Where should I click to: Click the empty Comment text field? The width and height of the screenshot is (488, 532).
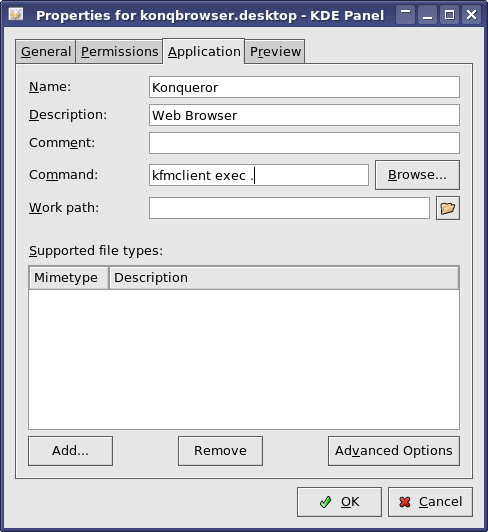tap(304, 143)
